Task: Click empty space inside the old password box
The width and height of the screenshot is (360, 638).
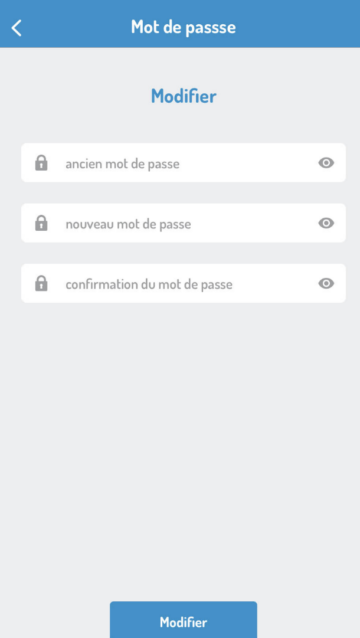Action: pyautogui.click(x=248, y=163)
